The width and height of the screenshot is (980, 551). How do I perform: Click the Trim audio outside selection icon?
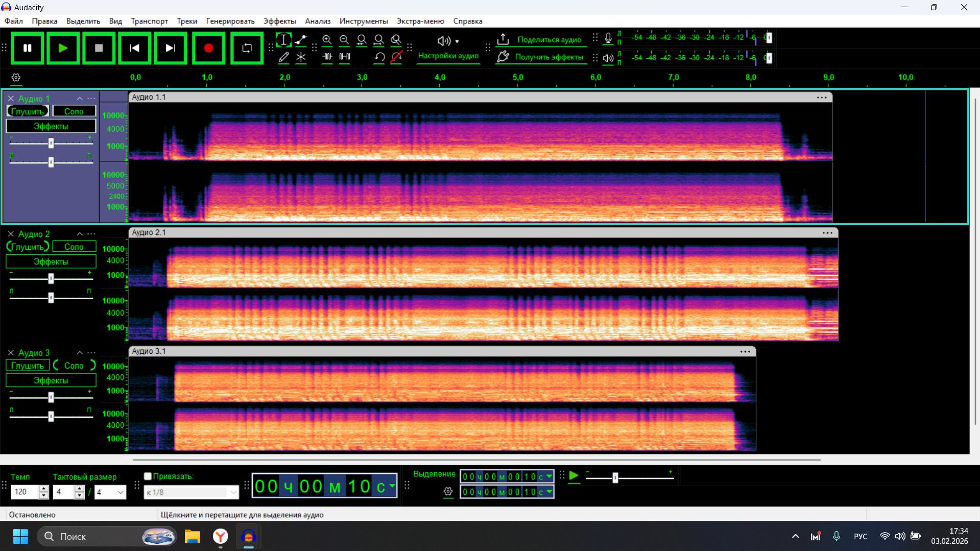tap(327, 57)
